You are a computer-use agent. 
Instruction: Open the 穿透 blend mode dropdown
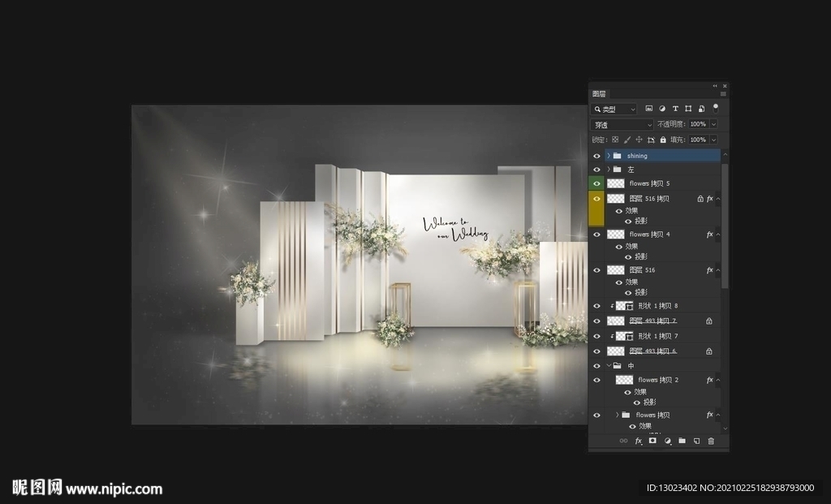tap(622, 125)
